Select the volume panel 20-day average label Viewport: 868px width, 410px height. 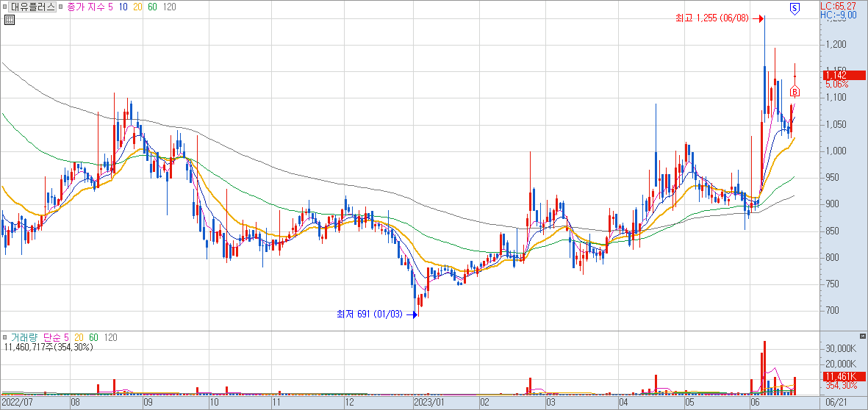(x=79, y=337)
